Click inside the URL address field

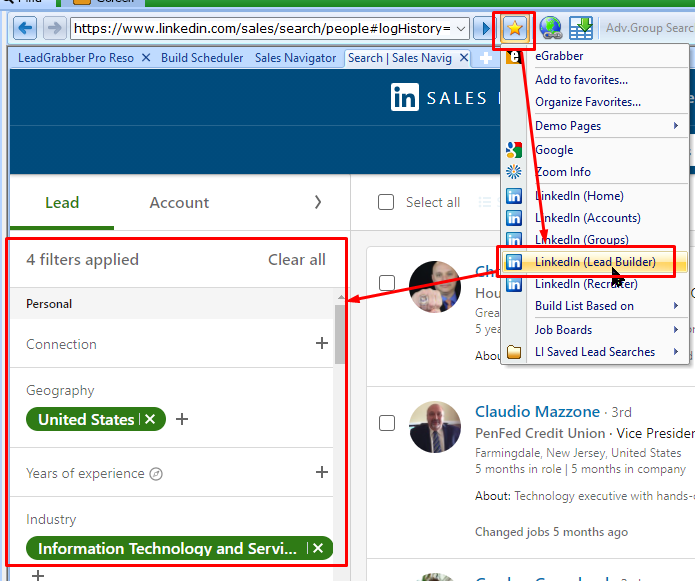(262, 29)
